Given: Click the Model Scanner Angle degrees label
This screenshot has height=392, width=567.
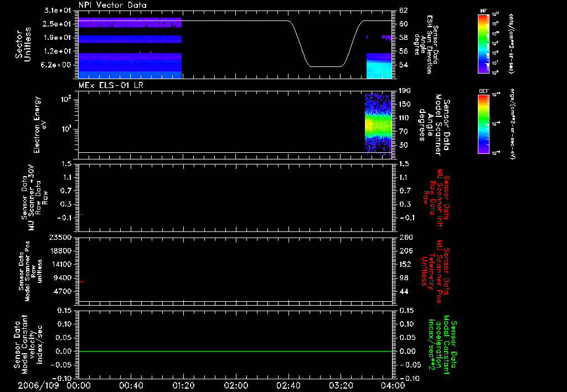Looking at the screenshot, I should click(435, 125).
